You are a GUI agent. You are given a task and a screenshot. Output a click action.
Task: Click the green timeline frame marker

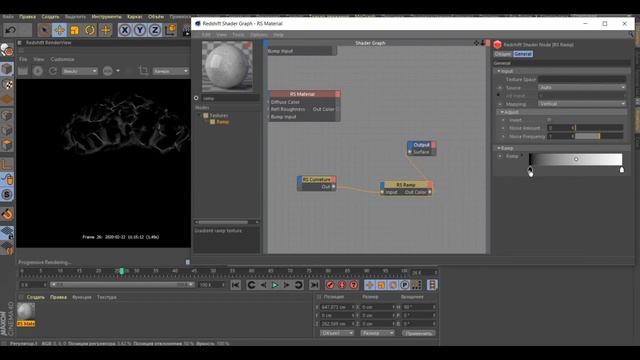click(122, 271)
